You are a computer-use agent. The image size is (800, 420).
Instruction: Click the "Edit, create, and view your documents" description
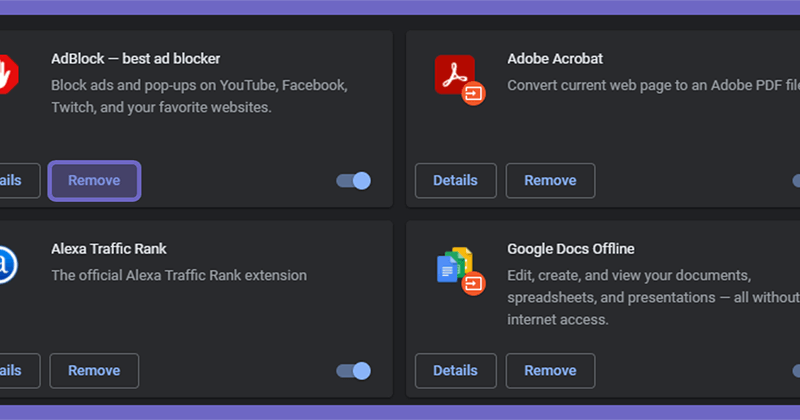coord(654,298)
